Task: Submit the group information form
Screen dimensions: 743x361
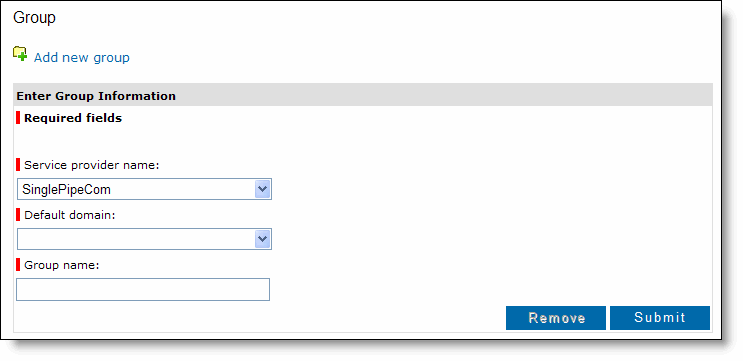Action: point(660,318)
